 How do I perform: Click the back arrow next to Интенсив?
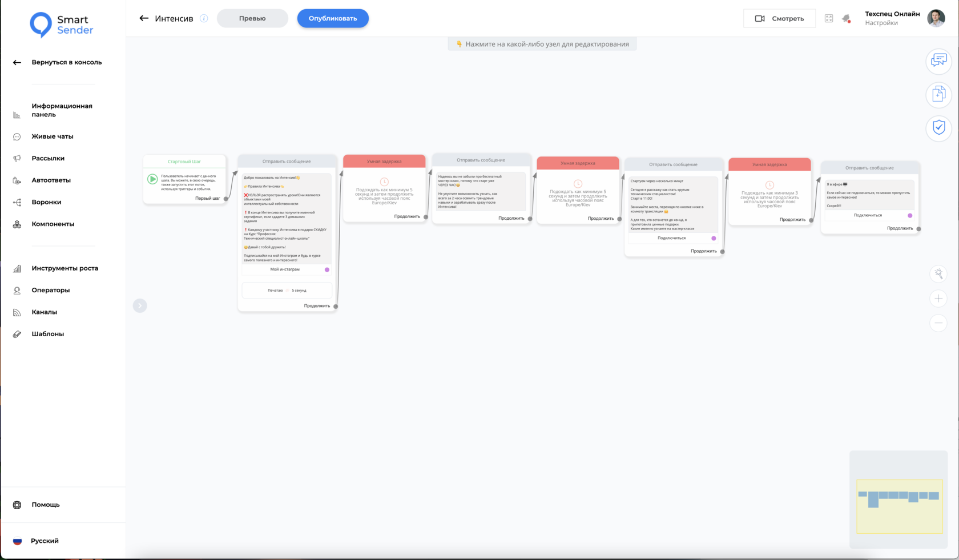click(x=144, y=18)
